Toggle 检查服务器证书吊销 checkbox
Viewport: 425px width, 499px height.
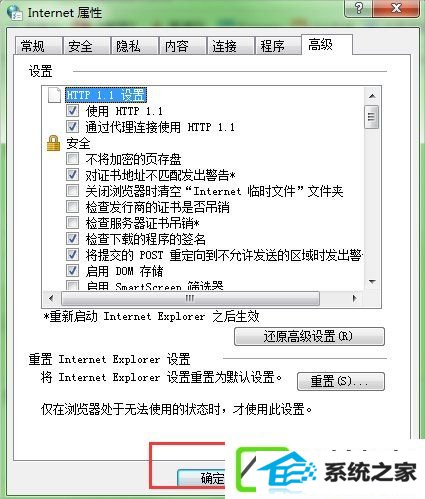[72, 222]
